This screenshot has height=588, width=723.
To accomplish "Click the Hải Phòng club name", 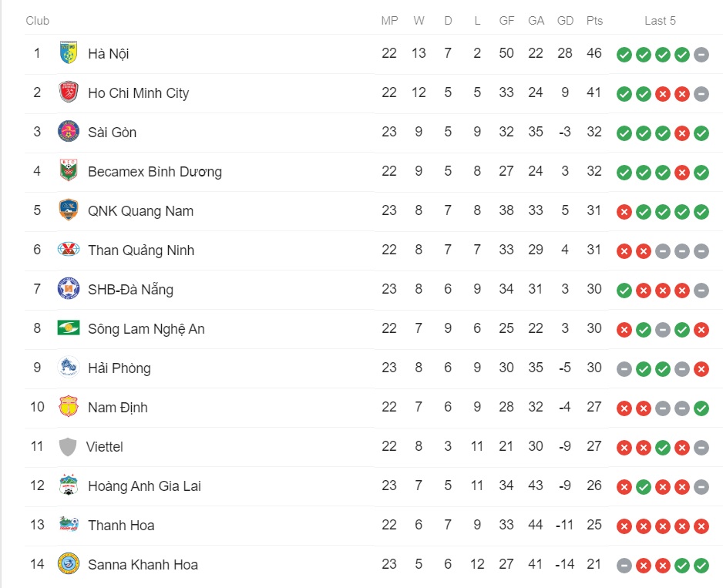I will [119, 368].
